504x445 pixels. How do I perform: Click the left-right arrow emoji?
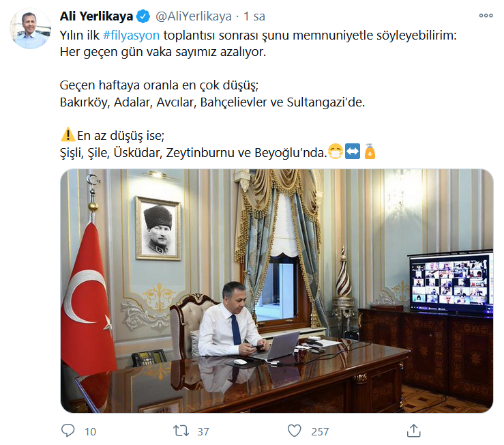pyautogui.click(x=353, y=152)
